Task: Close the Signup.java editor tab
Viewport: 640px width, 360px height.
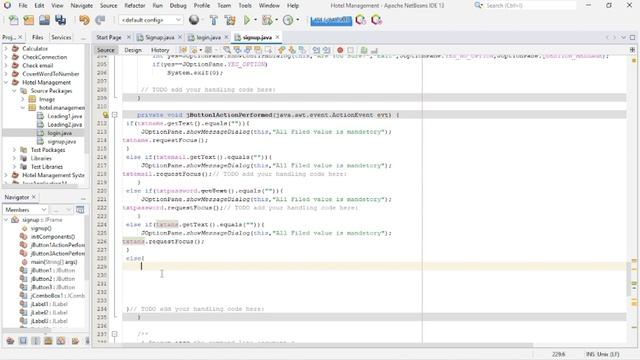Action: tap(180, 37)
